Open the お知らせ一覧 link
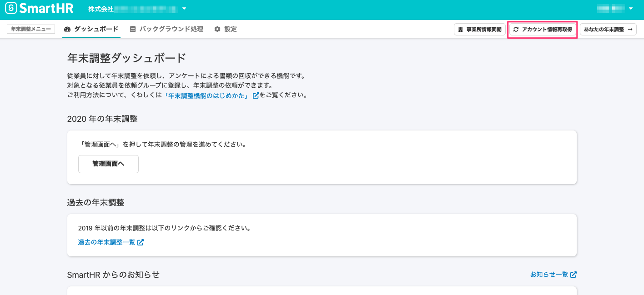This screenshot has height=295, width=644. click(549, 275)
